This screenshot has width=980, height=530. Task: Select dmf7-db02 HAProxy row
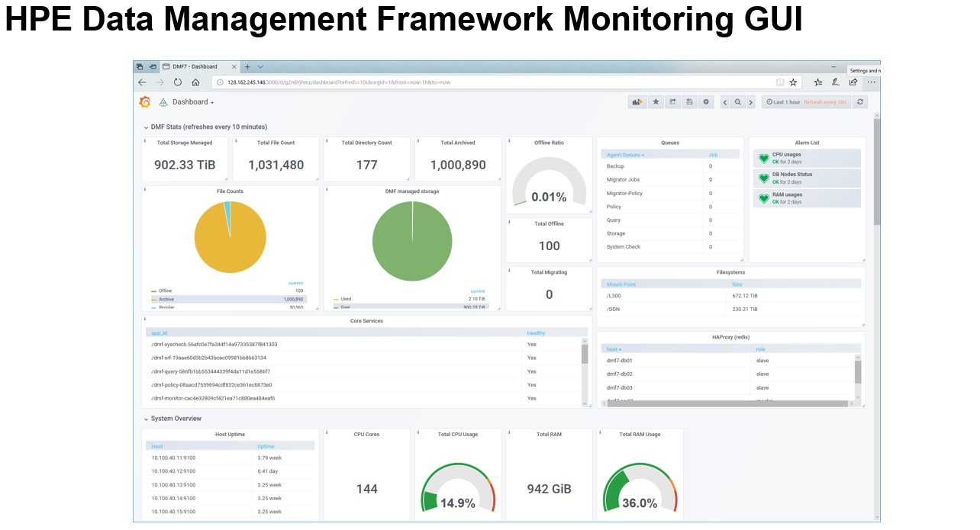pos(727,374)
